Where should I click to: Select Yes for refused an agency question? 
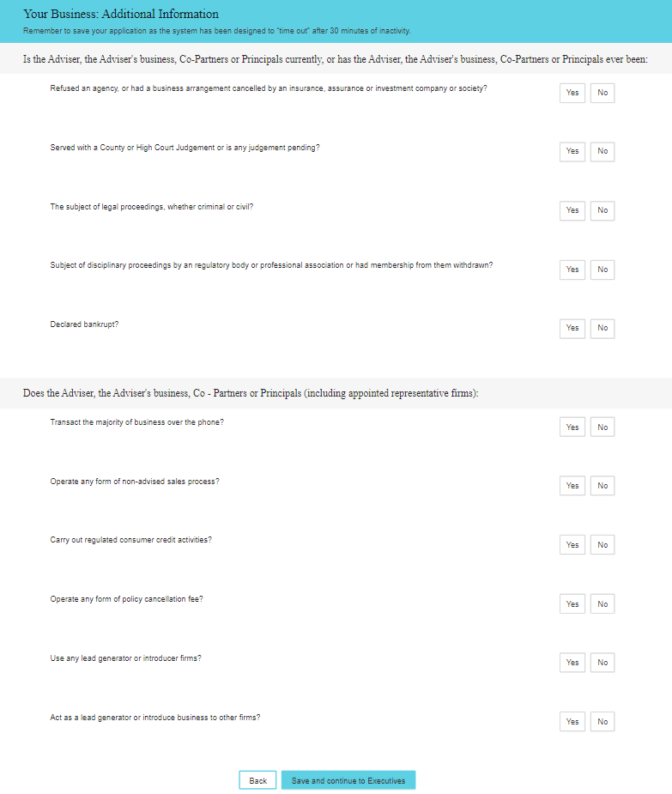[572, 93]
